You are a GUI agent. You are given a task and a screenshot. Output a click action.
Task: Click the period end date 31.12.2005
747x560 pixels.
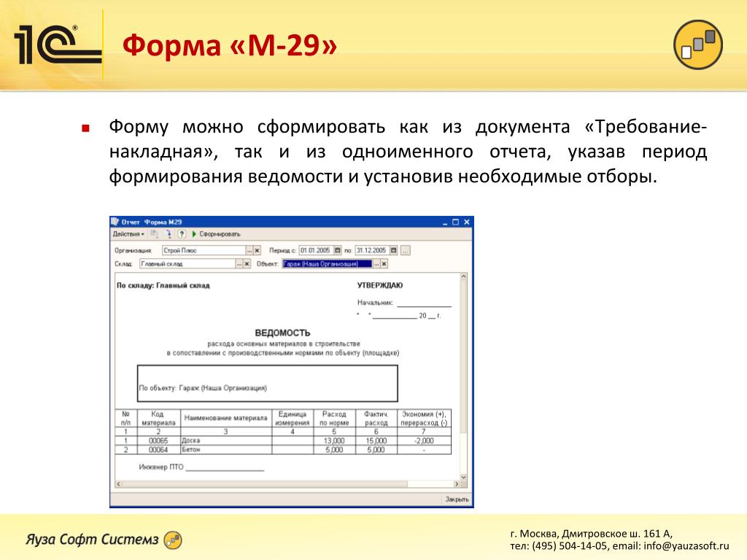(371, 251)
